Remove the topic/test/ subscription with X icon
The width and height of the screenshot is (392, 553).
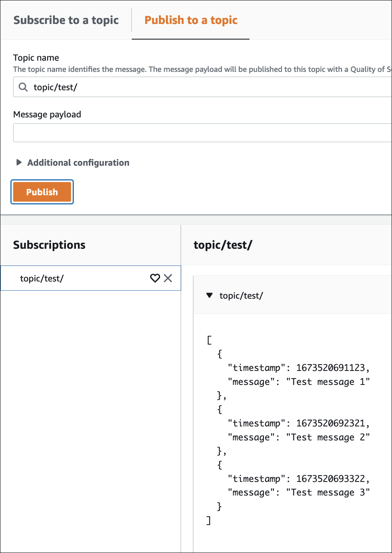[x=168, y=278]
